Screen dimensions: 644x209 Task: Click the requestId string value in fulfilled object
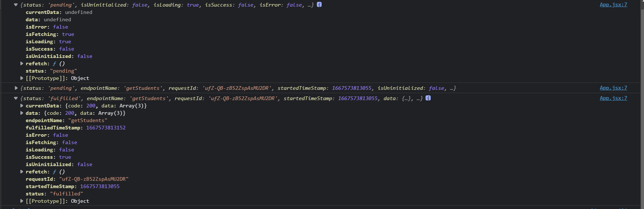(94, 179)
